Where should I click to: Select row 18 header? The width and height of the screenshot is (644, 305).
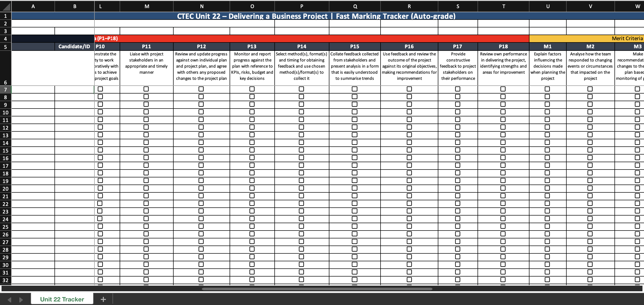[5, 174]
